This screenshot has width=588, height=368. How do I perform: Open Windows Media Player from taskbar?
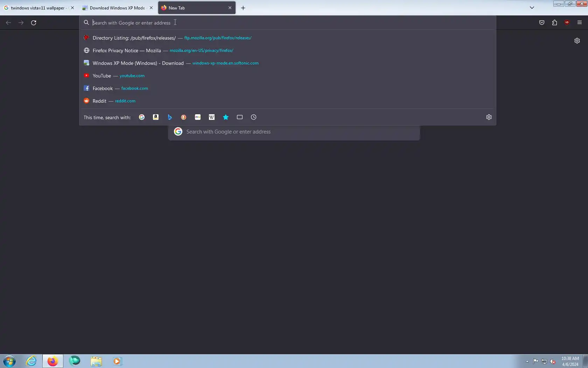click(117, 361)
